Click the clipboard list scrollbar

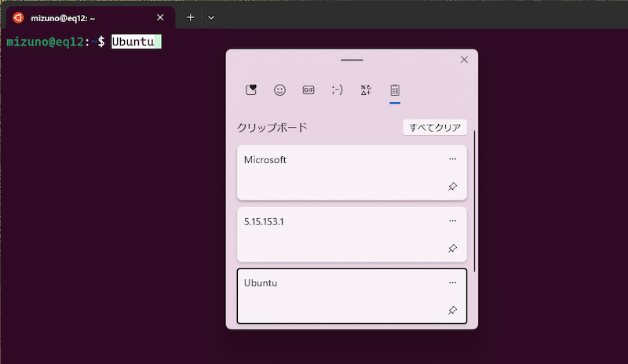[x=475, y=201]
